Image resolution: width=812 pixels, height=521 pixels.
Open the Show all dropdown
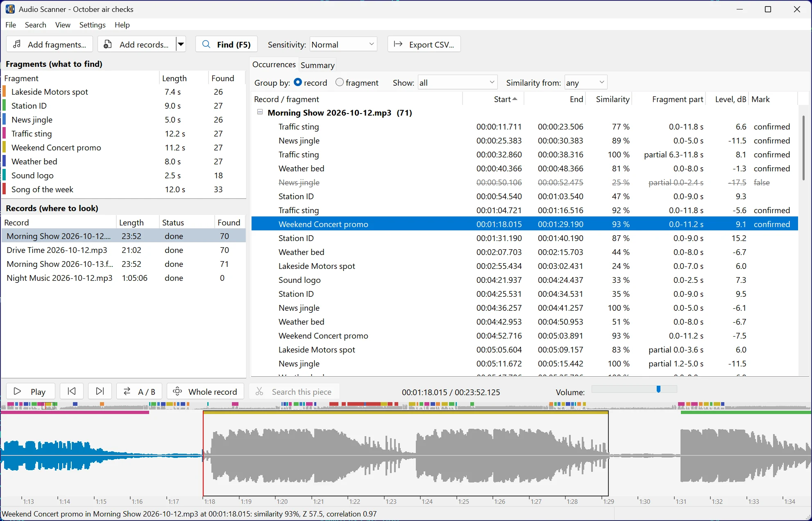[x=458, y=82]
